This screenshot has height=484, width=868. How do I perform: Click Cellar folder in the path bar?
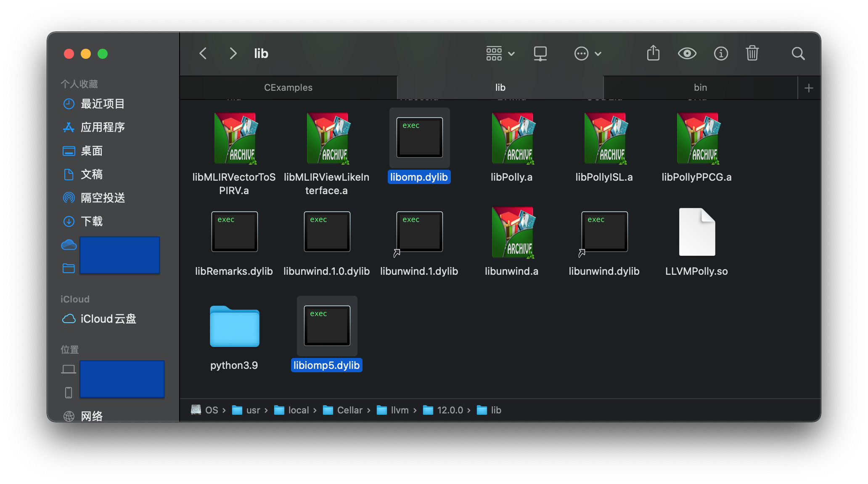click(x=349, y=410)
